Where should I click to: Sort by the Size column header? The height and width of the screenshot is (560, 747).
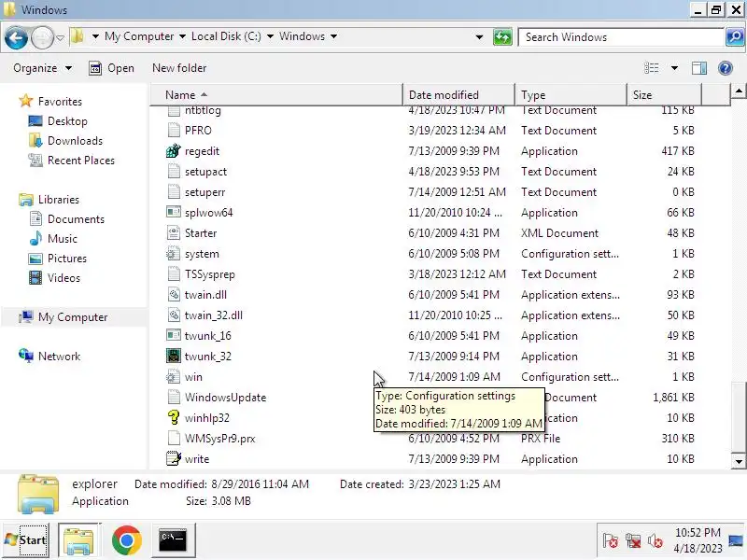(664, 95)
